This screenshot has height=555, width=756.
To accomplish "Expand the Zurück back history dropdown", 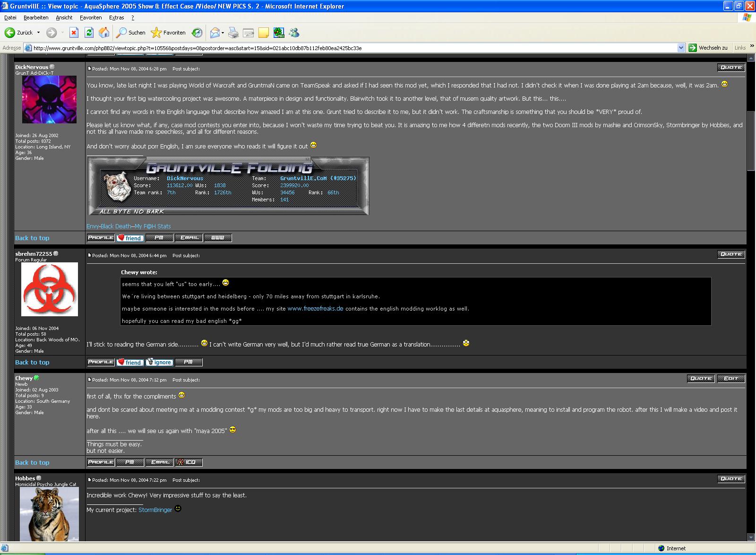I will click(x=38, y=33).
